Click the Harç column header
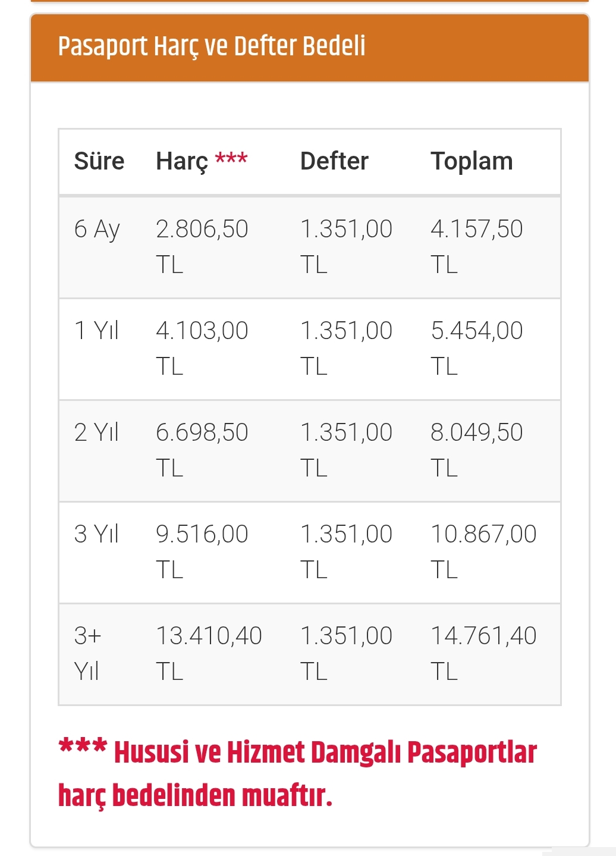This screenshot has width=616, height=856. (x=182, y=162)
